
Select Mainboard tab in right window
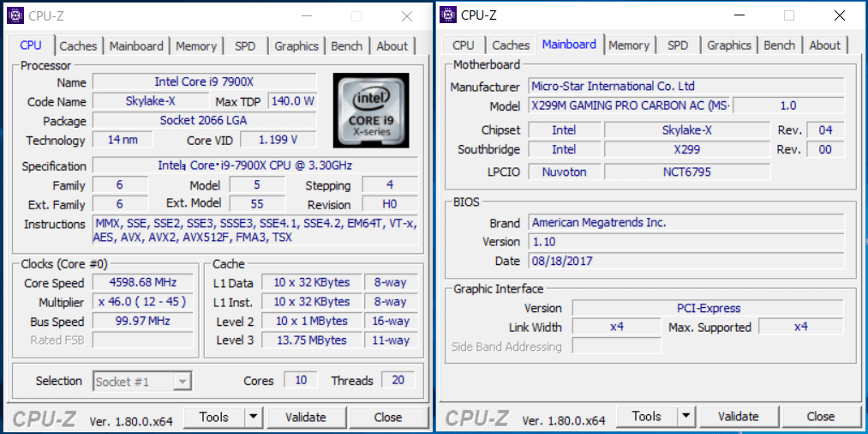(569, 44)
